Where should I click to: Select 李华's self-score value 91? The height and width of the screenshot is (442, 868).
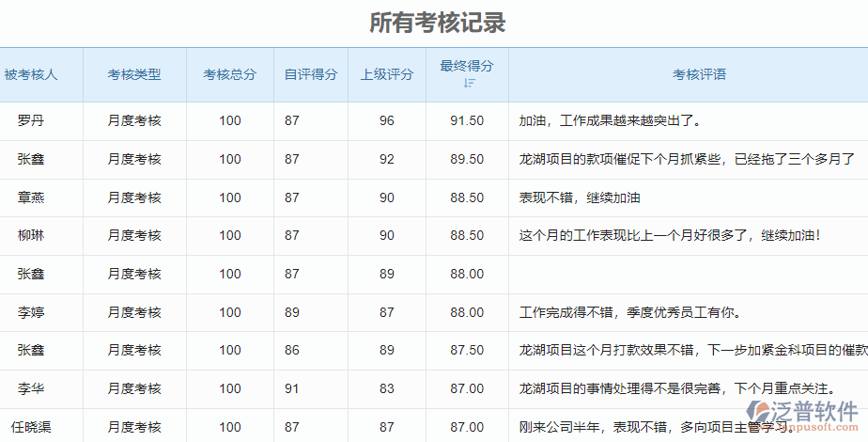[292, 388]
